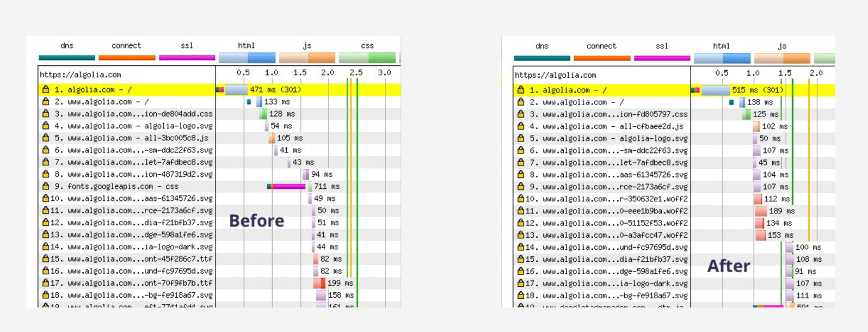
Task: Click the '199 ms' timing value
Action: (340, 283)
